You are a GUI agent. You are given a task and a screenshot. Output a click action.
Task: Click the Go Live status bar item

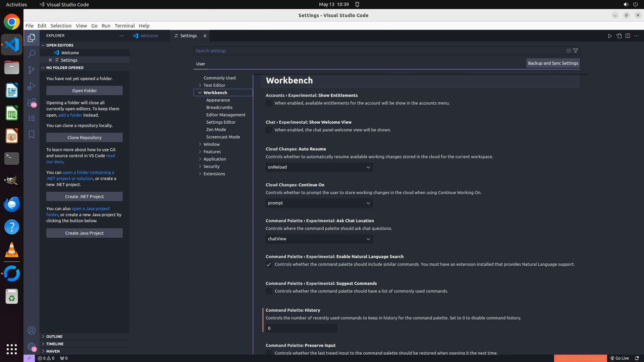[620, 358]
